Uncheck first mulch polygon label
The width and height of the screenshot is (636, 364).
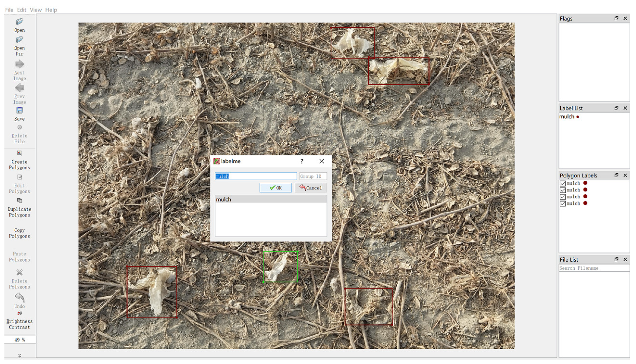coord(563,183)
